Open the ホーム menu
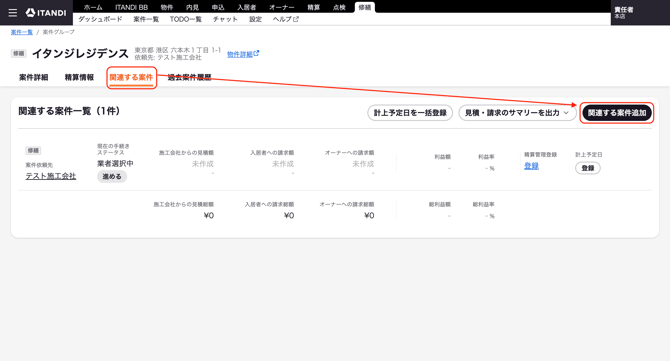Viewport: 670px width, 361px height. point(93,7)
